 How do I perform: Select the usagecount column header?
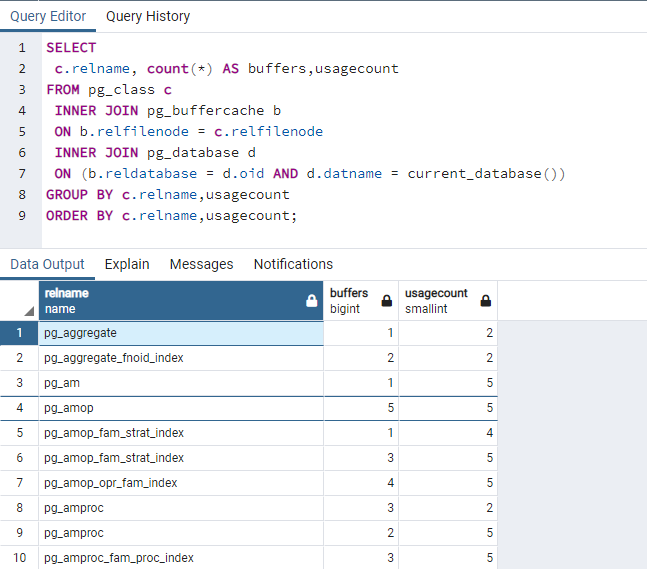(x=437, y=301)
